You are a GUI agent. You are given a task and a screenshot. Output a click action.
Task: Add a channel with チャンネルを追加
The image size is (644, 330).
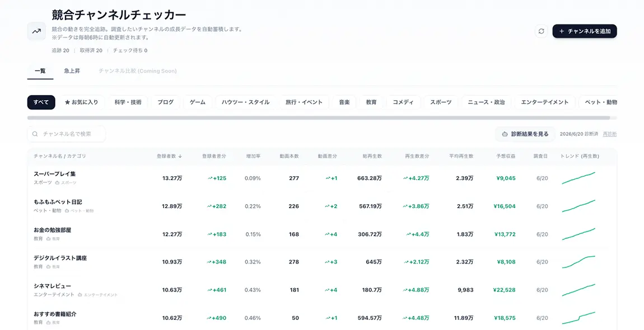585,31
